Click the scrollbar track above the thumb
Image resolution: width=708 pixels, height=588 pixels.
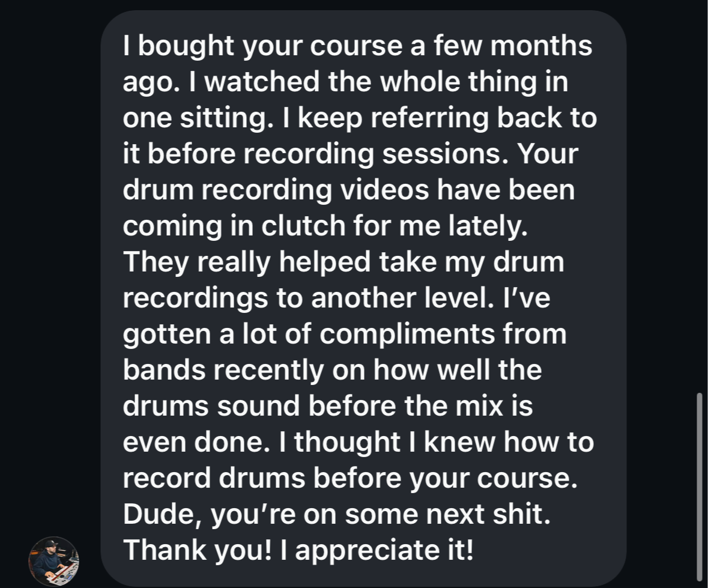(x=700, y=196)
